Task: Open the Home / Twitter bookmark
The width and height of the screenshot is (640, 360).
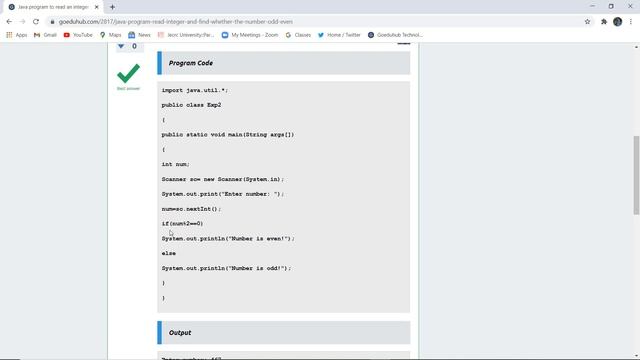Action: (339, 35)
